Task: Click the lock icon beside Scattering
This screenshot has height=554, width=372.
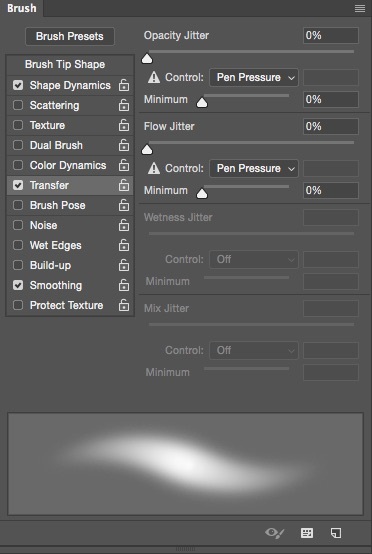Action: (x=124, y=105)
